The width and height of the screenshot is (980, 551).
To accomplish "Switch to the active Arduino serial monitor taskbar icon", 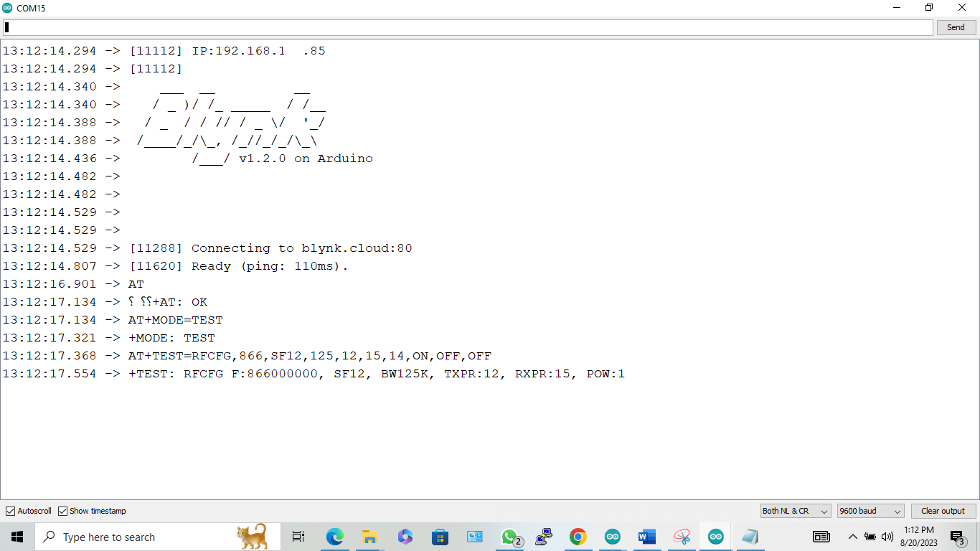I will 716,537.
